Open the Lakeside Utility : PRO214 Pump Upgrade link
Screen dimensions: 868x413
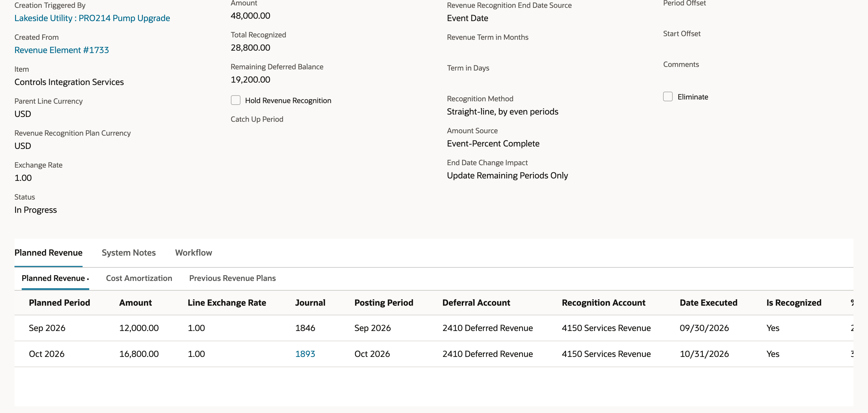tap(92, 18)
